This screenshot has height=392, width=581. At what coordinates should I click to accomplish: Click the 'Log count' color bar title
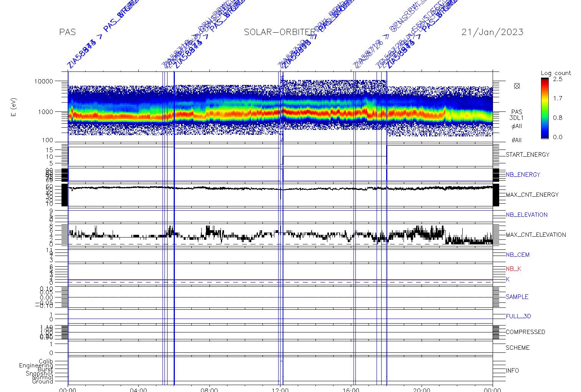(556, 73)
